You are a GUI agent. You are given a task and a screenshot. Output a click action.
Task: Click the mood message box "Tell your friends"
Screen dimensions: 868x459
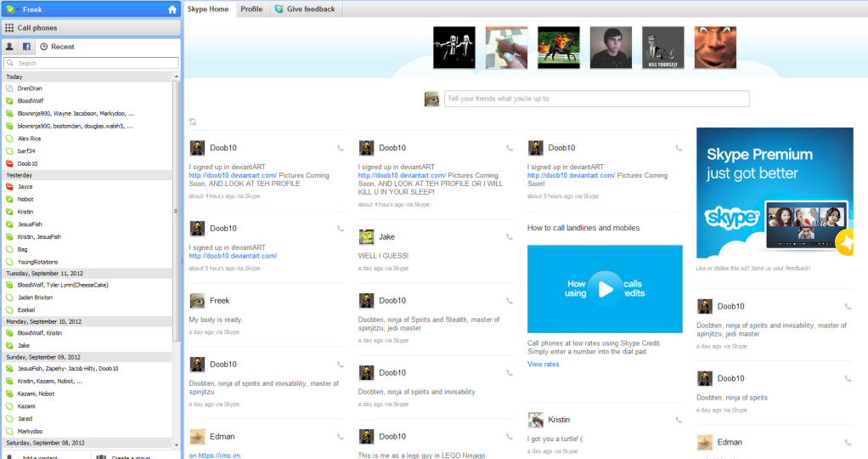point(597,99)
